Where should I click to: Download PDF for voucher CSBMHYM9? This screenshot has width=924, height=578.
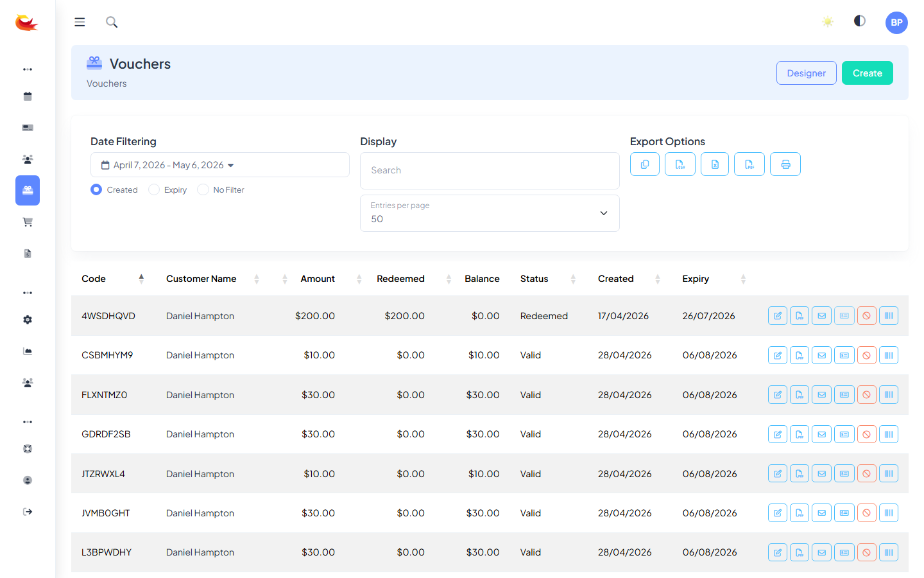tap(800, 355)
